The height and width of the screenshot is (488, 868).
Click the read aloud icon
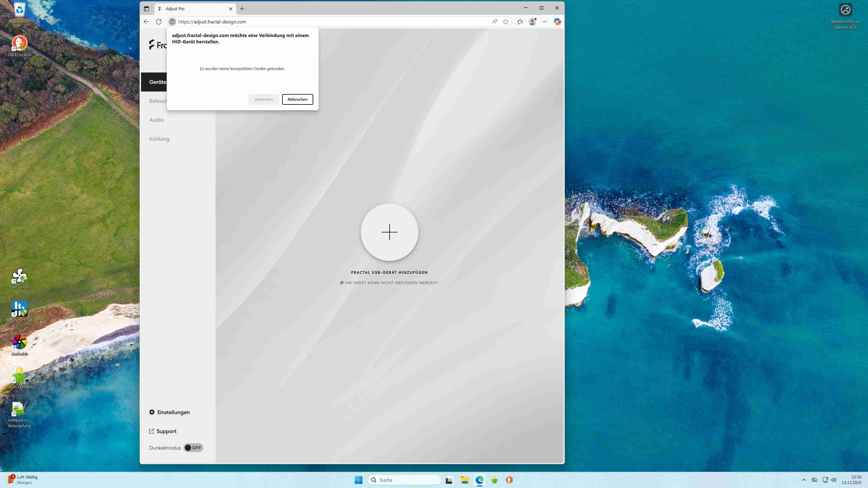click(494, 21)
